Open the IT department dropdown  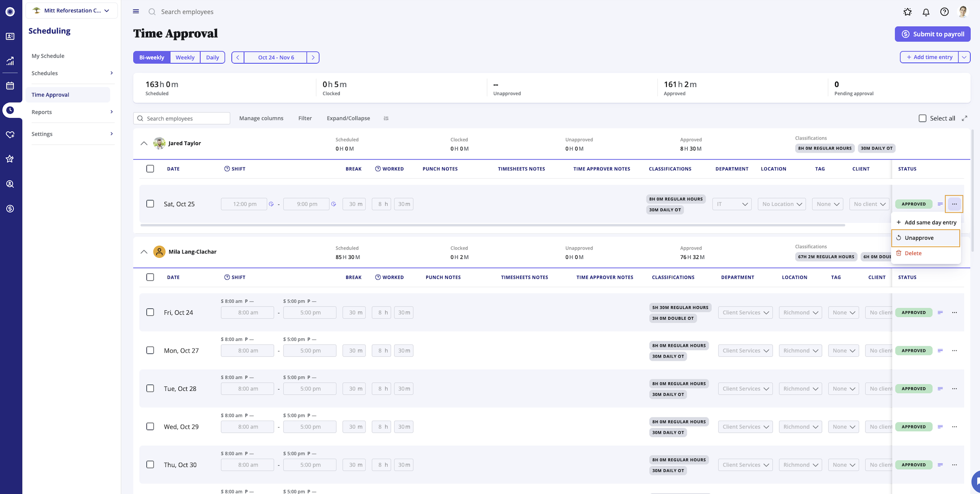coord(732,204)
